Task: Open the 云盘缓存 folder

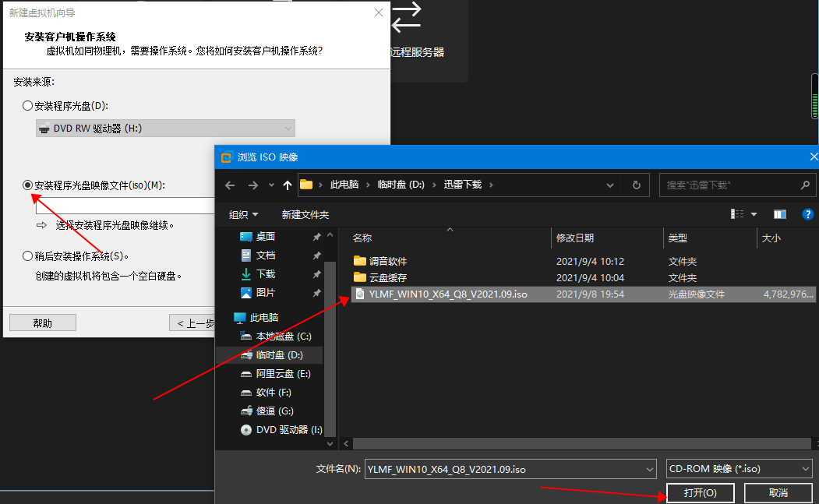Action: [x=387, y=278]
